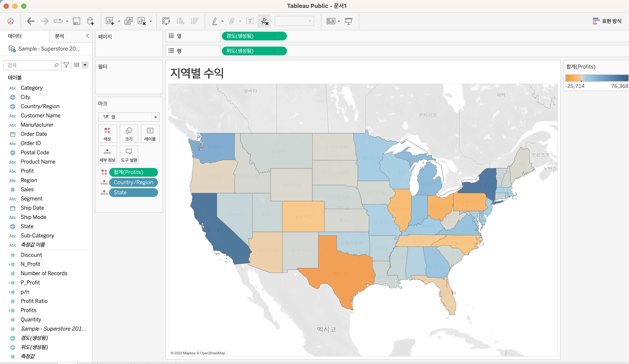
Task: Swap rows and columns icon
Action: coord(166,21)
